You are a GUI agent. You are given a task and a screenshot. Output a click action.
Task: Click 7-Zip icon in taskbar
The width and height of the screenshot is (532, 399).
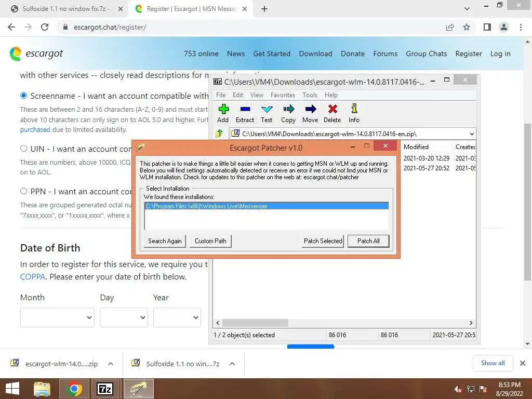pos(104,389)
